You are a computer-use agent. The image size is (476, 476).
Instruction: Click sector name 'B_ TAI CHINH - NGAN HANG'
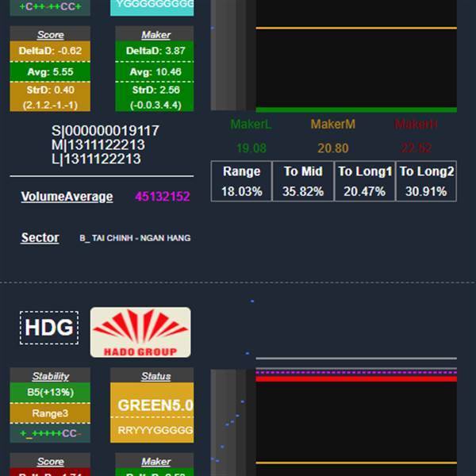click(x=135, y=238)
